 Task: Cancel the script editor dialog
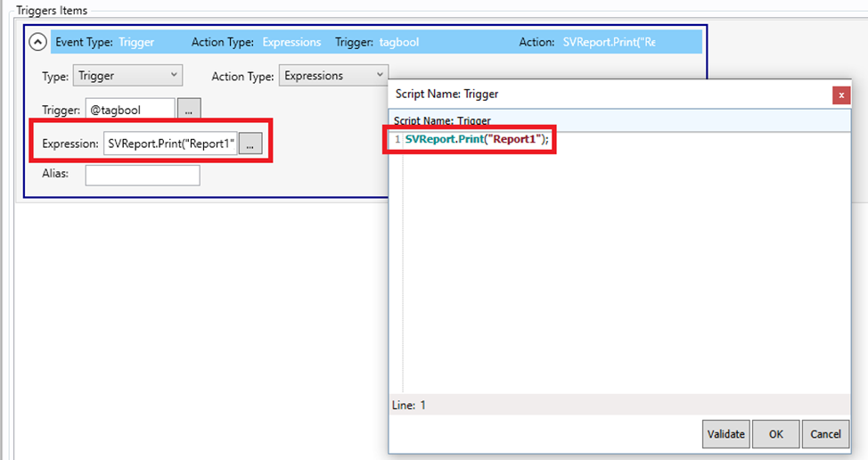tap(825, 434)
